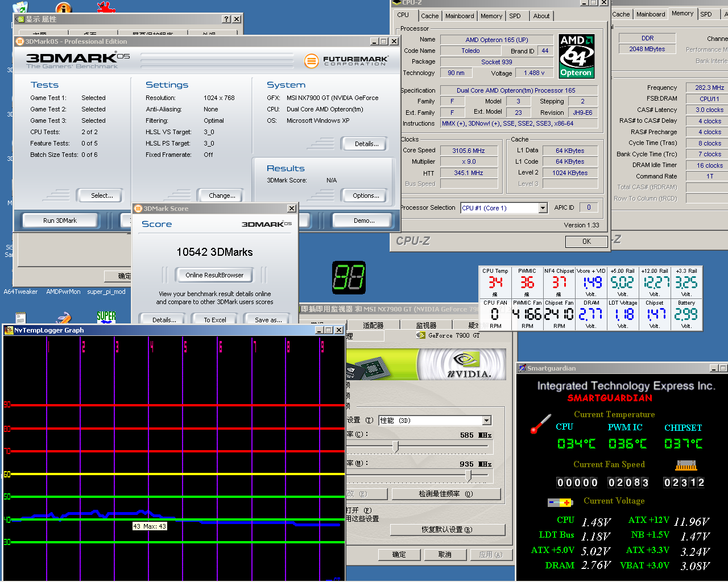Click the green 38 digital temperature display

(x=349, y=278)
